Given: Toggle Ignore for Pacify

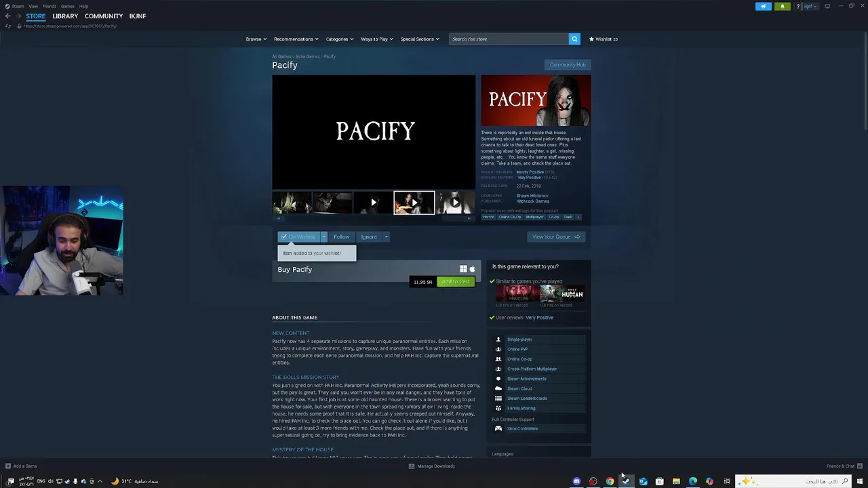Looking at the screenshot, I should (369, 237).
